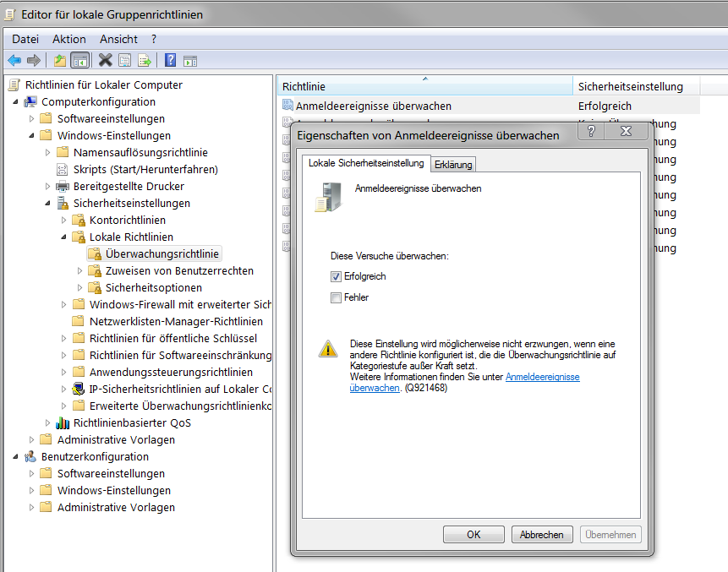
Task: Click the up-one-level folder icon
Action: [59, 60]
